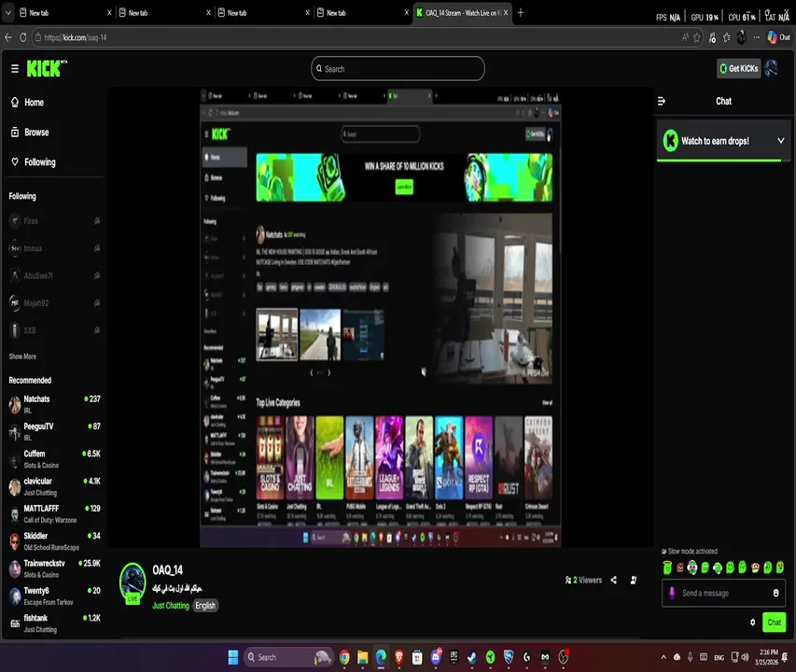Click the Get KICKs button
The height and width of the screenshot is (672, 796).
[739, 68]
